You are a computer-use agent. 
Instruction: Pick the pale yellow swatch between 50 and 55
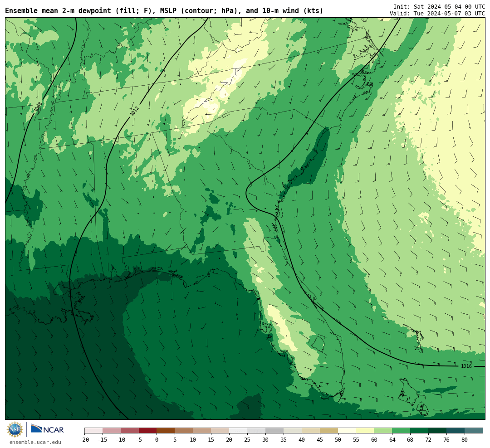coord(347,431)
